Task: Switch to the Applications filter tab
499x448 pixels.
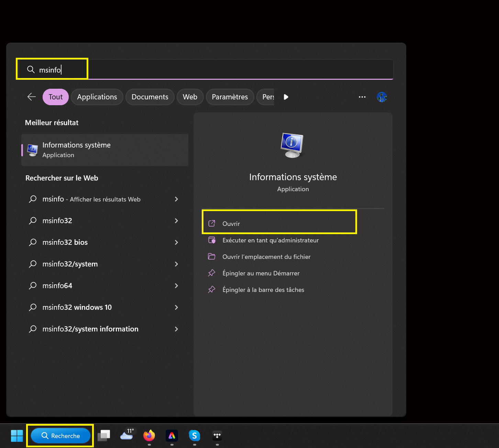Action: [x=97, y=97]
